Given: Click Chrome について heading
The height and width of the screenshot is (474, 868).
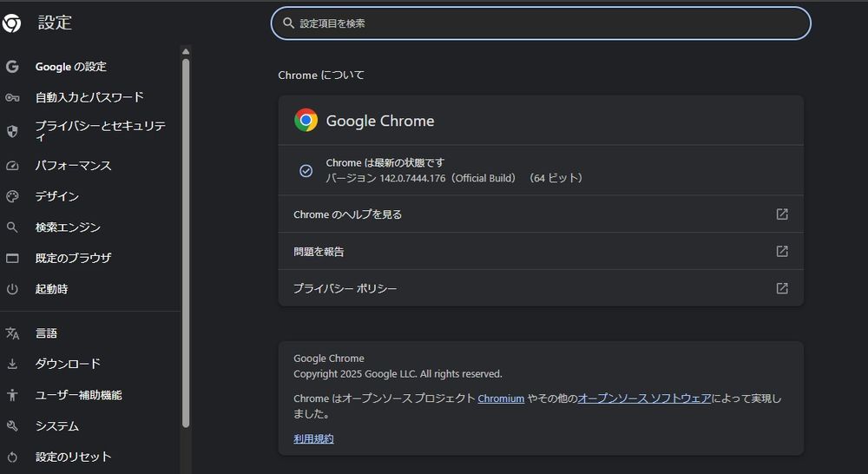Looking at the screenshot, I should coord(321,76).
